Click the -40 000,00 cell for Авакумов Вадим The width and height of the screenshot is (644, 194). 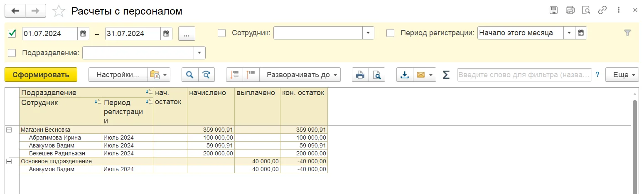point(304,169)
